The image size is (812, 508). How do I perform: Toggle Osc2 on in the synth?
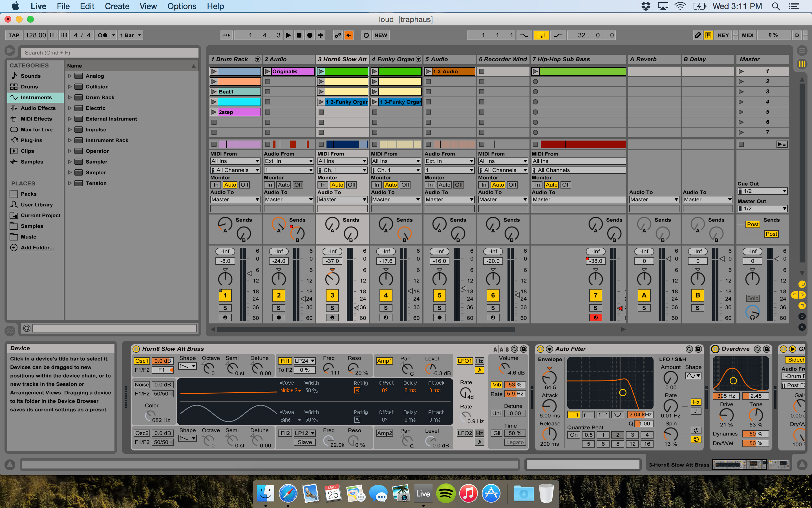142,433
